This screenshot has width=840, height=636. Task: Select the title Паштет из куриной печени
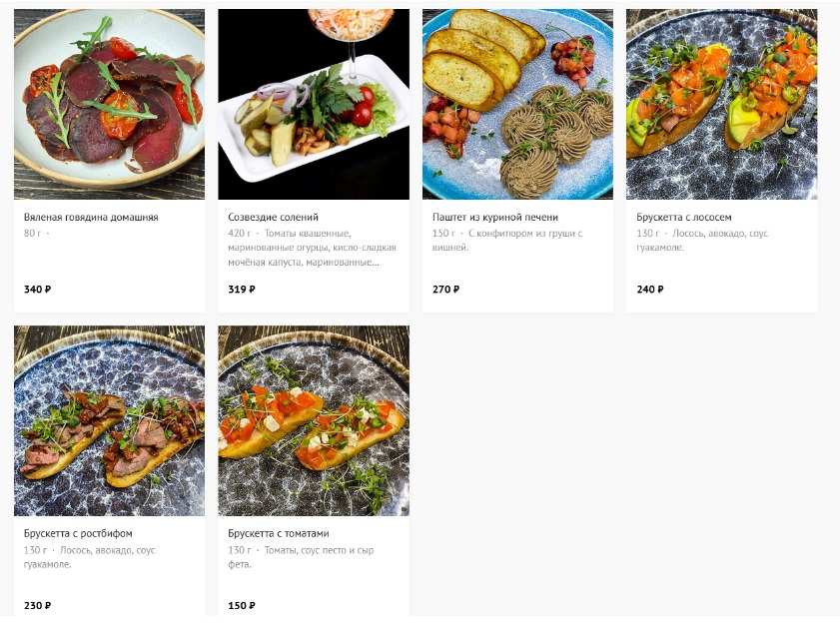click(x=495, y=217)
